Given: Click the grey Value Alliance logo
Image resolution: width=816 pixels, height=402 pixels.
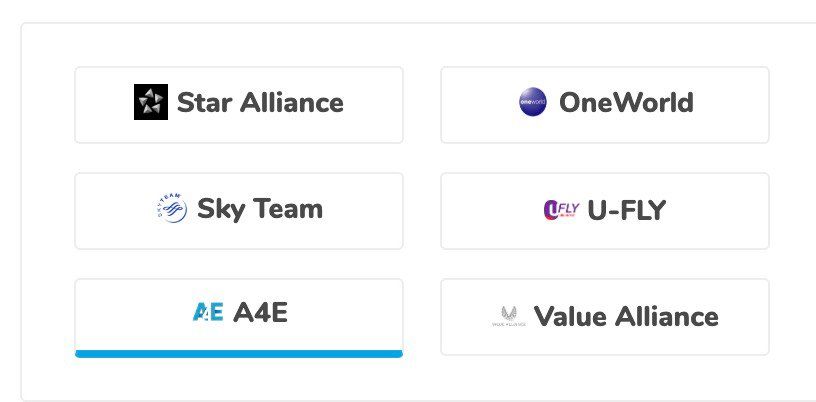Looking at the screenshot, I should (x=508, y=317).
